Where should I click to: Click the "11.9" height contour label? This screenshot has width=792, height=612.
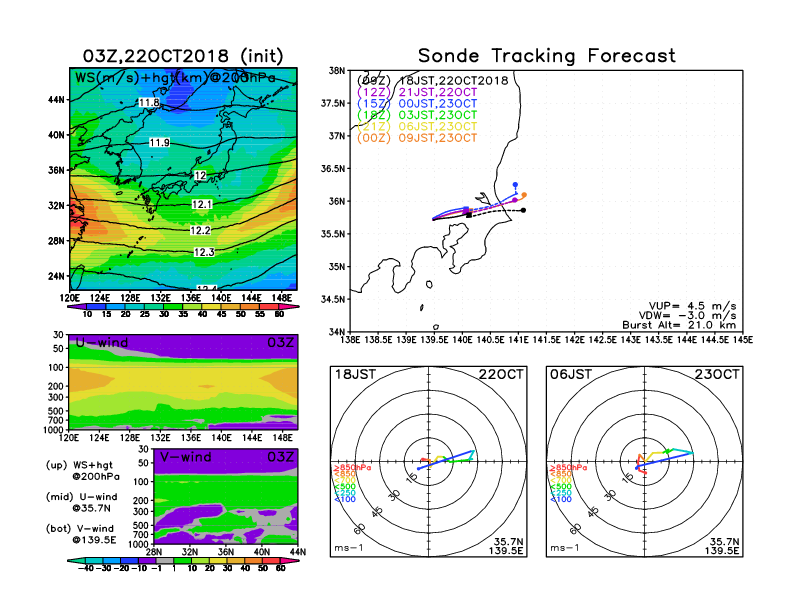pyautogui.click(x=160, y=143)
